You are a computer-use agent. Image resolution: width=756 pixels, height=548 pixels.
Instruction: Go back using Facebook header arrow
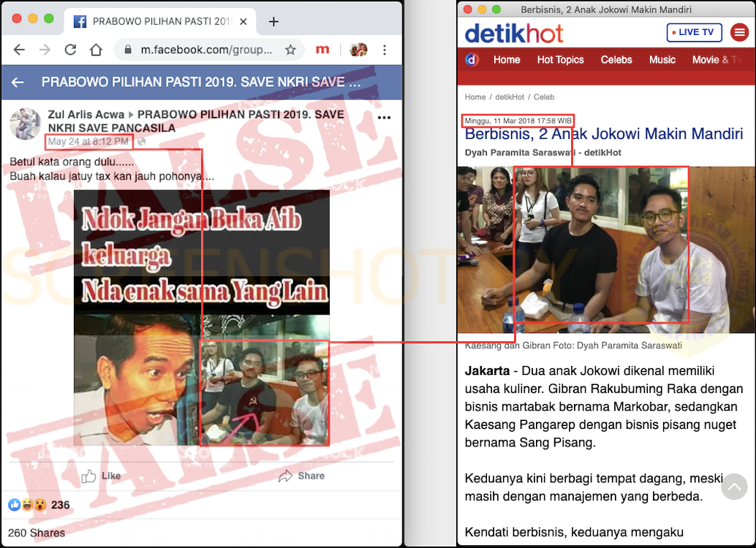pyautogui.click(x=18, y=83)
